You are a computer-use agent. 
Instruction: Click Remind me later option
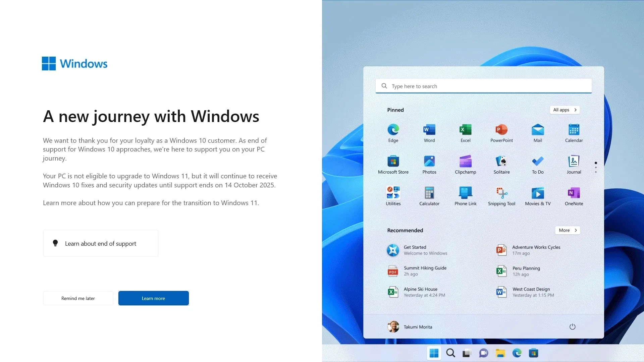[78, 298]
